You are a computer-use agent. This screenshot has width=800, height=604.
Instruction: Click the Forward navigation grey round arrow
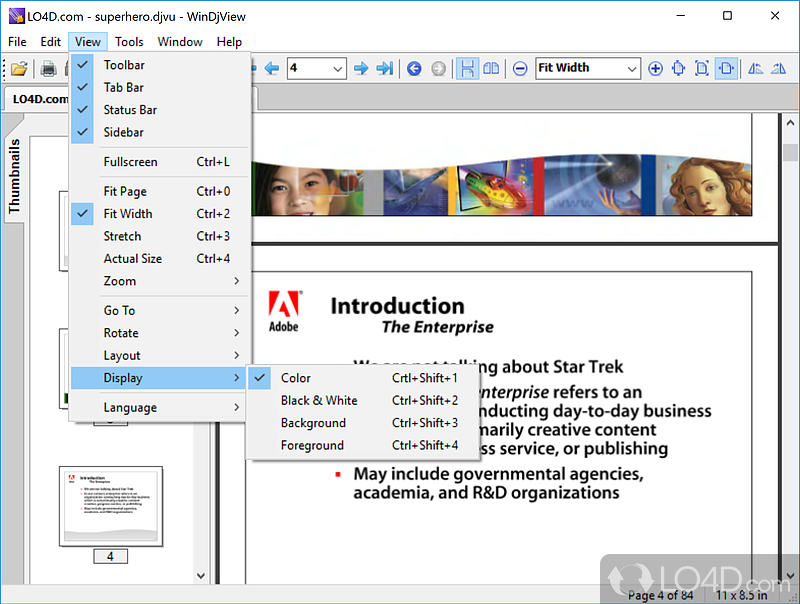point(438,68)
